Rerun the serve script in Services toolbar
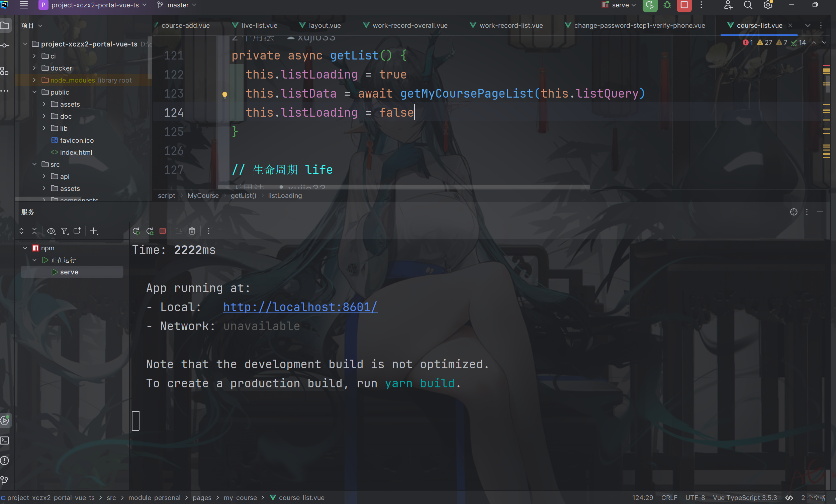836x504 pixels. (x=136, y=231)
